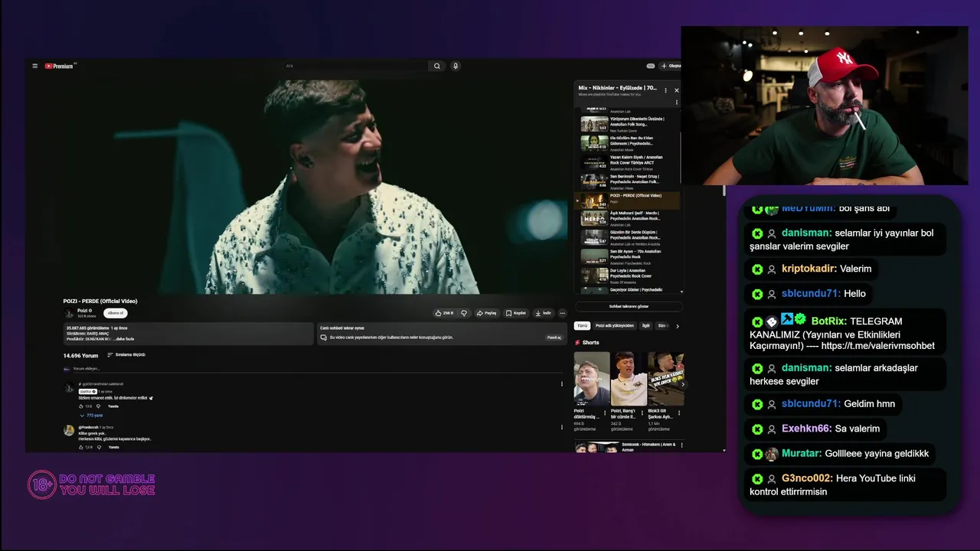Click the Abone ol subscribe button
Image resolution: width=980 pixels, height=551 pixels.
116,313
